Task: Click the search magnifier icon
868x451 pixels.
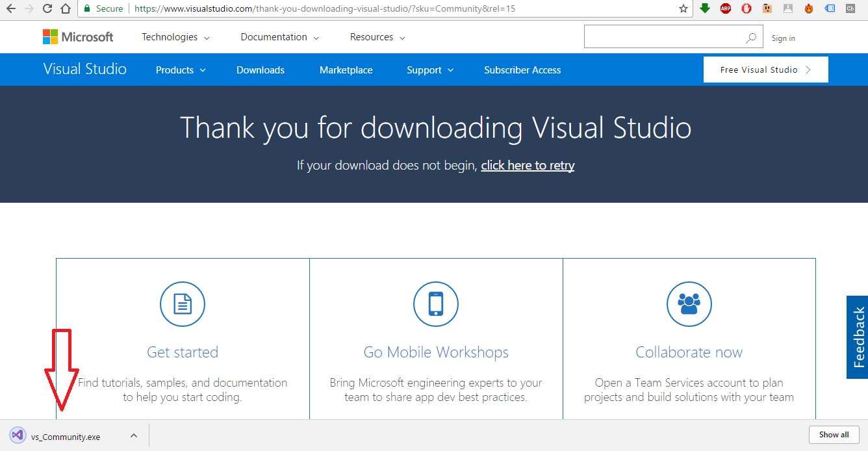Action: [x=751, y=38]
